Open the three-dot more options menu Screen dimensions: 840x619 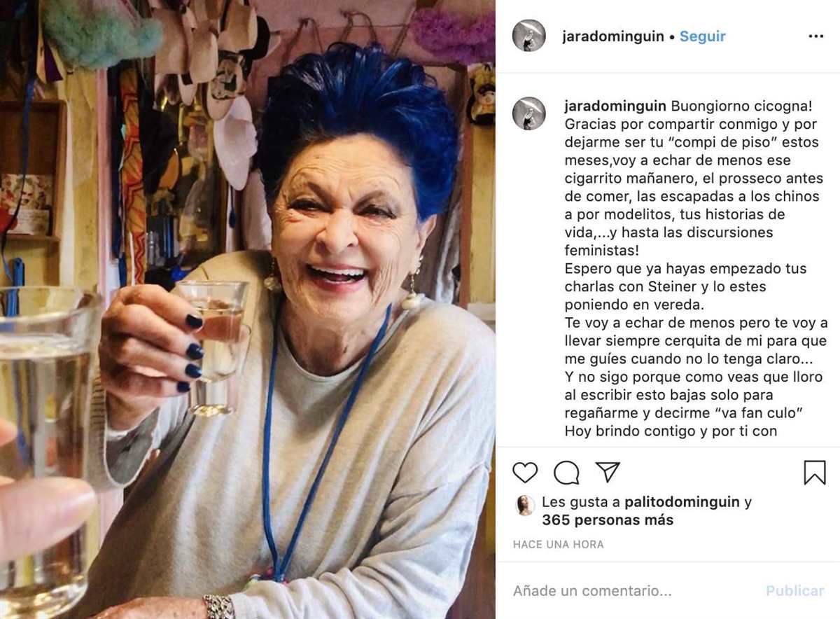[x=816, y=36]
